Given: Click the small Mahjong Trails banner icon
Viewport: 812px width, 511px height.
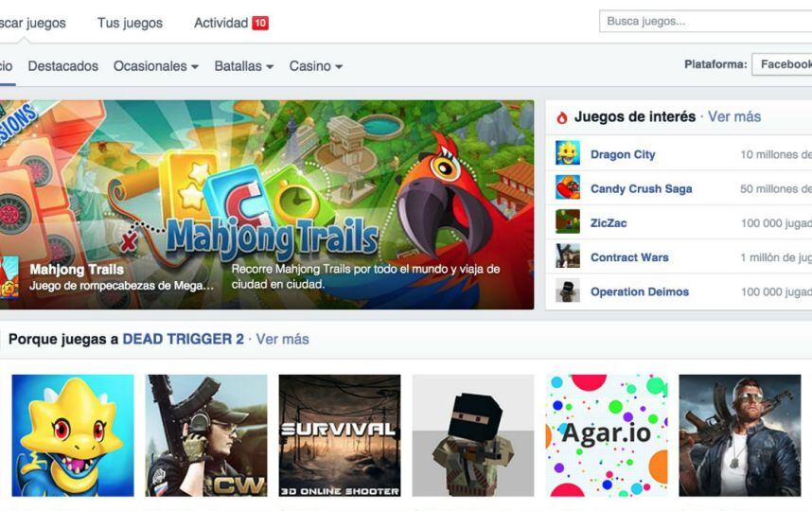Looking at the screenshot, I should click(9, 276).
